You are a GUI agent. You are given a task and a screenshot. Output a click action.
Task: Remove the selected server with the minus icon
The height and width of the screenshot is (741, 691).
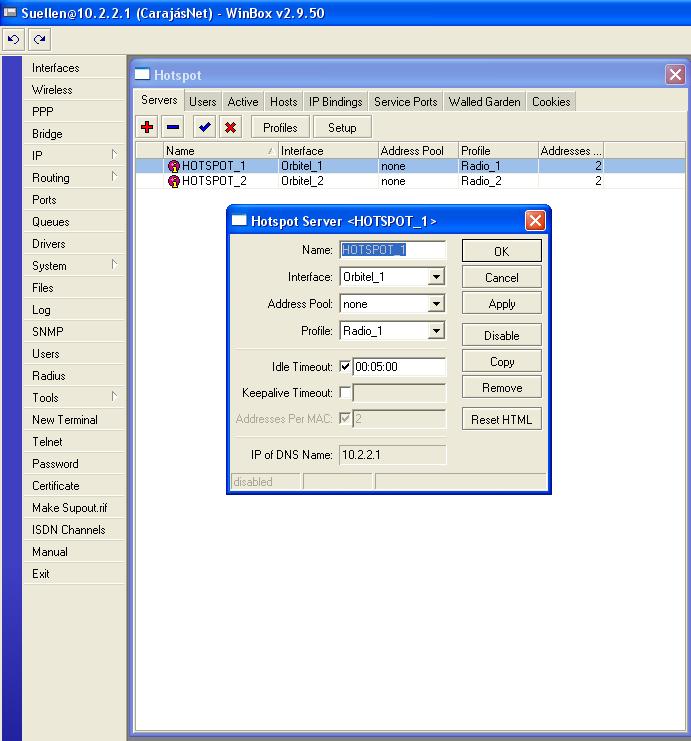(x=173, y=127)
